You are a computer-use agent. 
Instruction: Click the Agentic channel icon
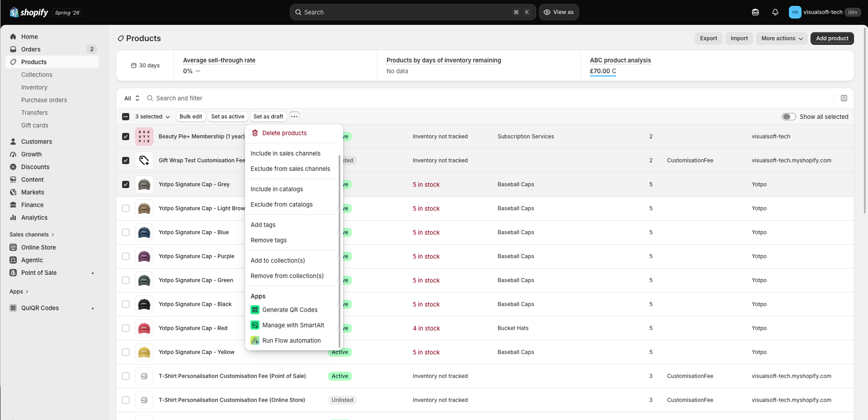point(13,260)
